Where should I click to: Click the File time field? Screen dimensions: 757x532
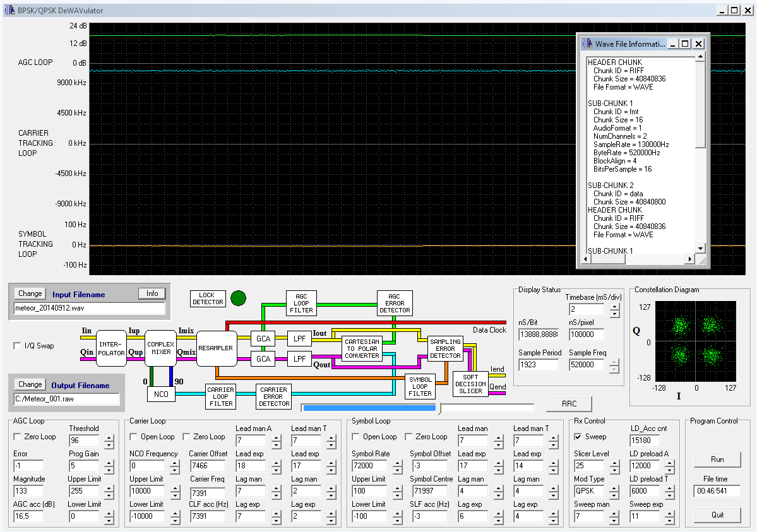pyautogui.click(x=717, y=491)
